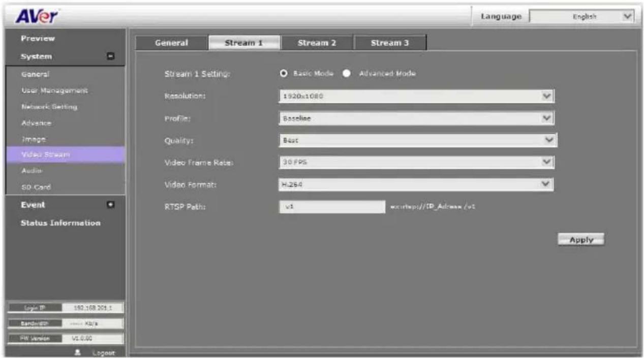Click the Apply button
Image resolution: width=644 pixels, height=358 pixels.
[x=581, y=240]
